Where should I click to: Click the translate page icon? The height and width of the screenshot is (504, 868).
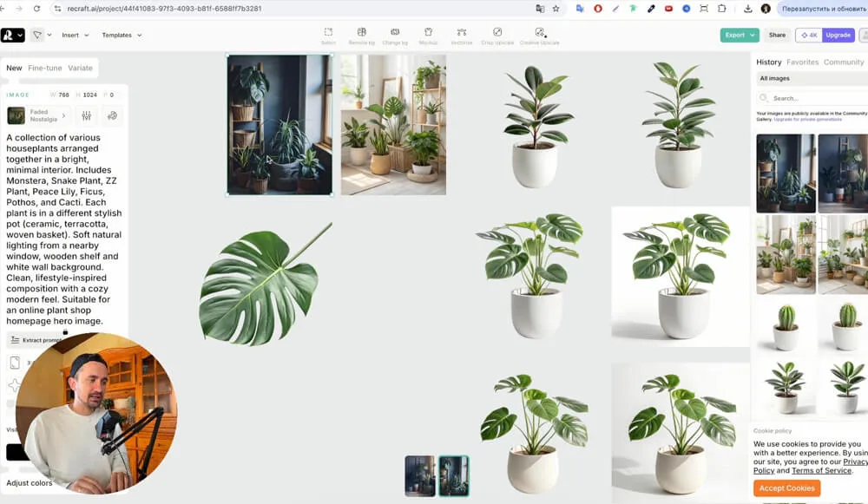click(540, 9)
